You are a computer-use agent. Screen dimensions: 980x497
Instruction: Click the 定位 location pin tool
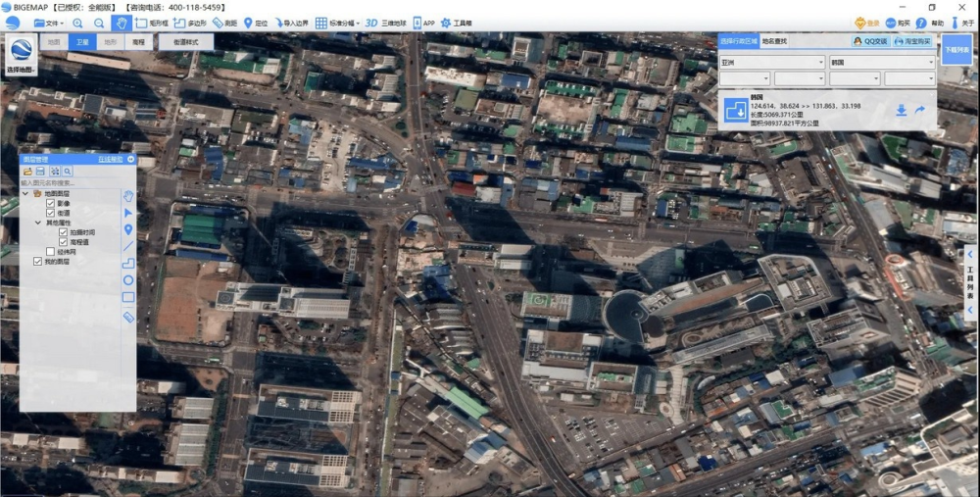tap(256, 24)
